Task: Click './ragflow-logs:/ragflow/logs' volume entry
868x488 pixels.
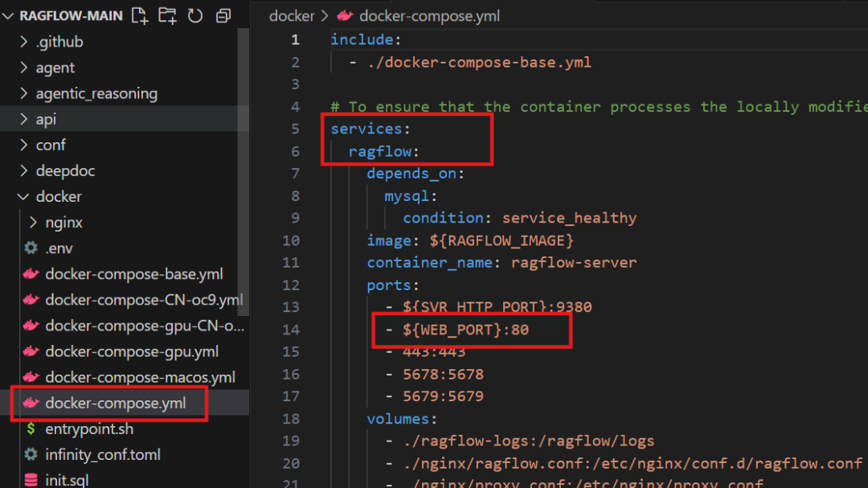Action: (529, 441)
